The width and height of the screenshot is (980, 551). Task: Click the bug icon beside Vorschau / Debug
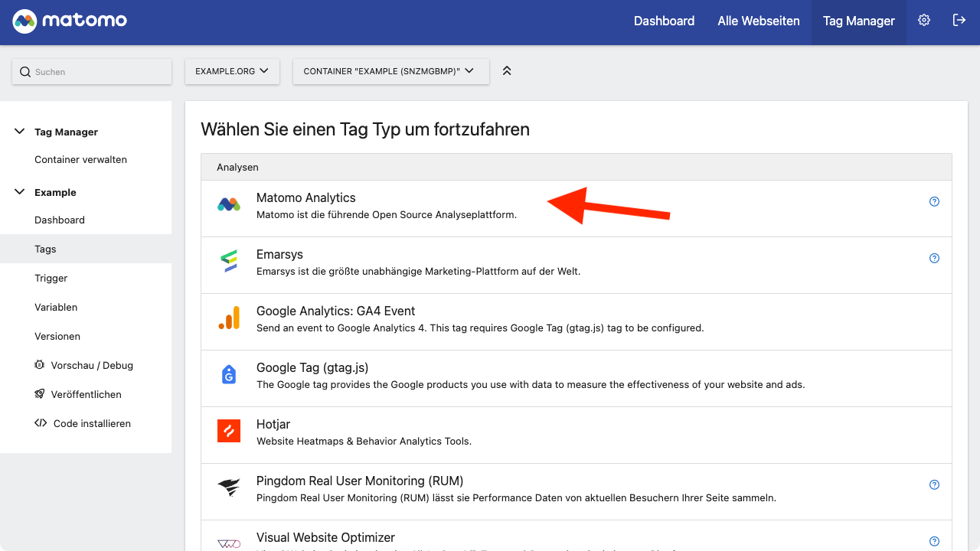coord(40,365)
